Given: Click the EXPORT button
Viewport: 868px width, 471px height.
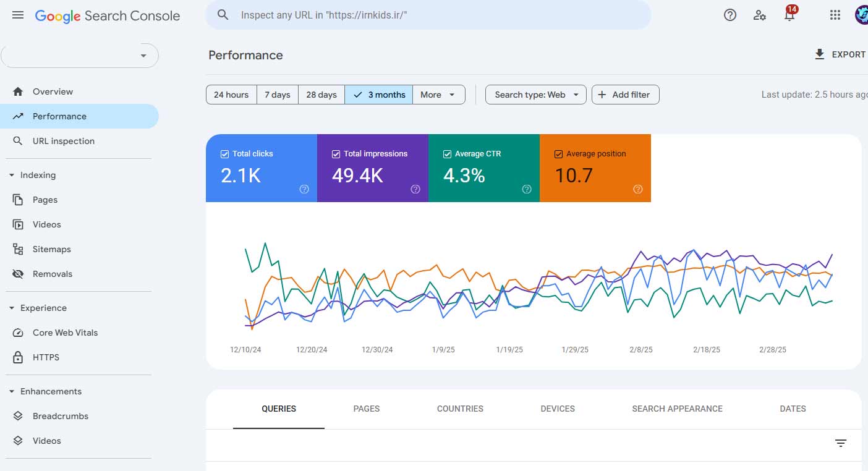Looking at the screenshot, I should (841, 54).
